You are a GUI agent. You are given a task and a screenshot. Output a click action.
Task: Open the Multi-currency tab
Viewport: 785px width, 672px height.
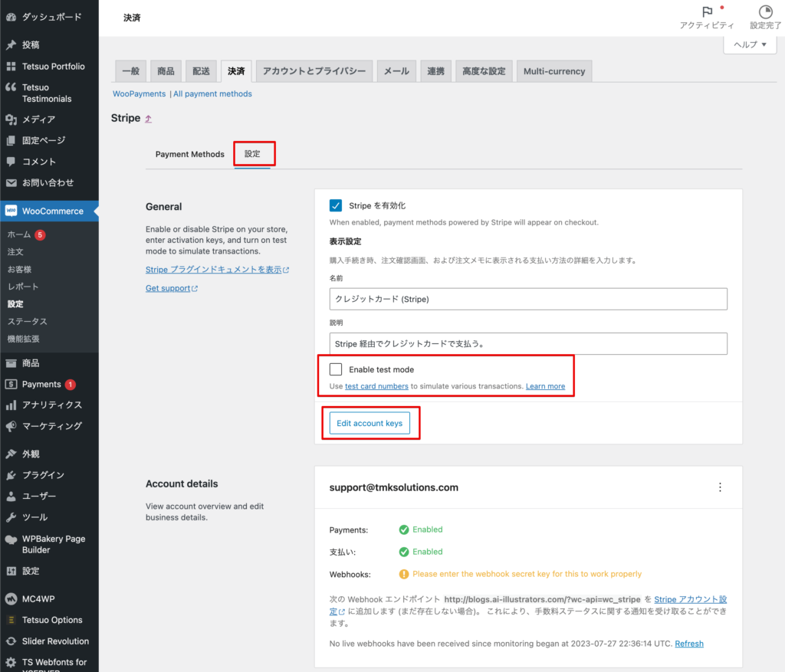click(x=553, y=71)
